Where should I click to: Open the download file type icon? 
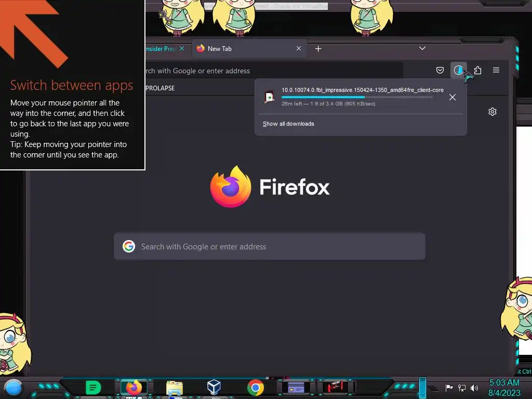270,97
